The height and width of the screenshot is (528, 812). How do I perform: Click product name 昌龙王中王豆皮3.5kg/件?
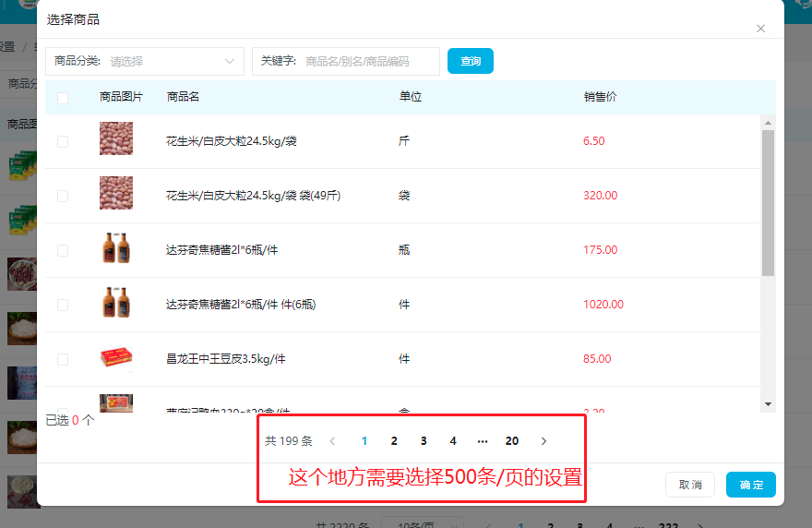226,358
